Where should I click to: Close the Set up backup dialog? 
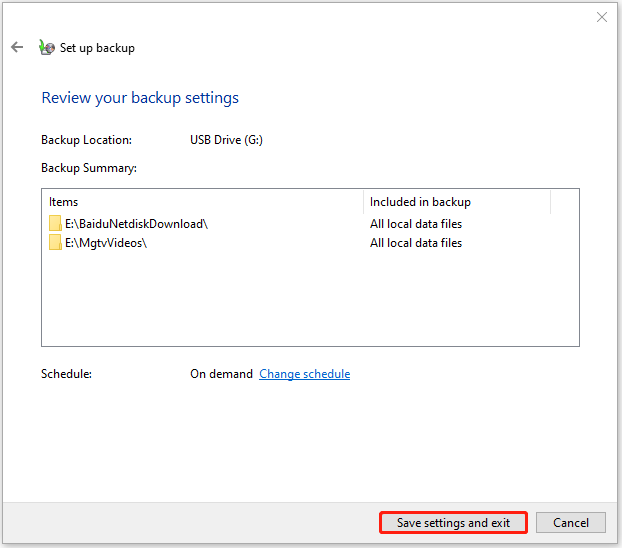[x=602, y=17]
